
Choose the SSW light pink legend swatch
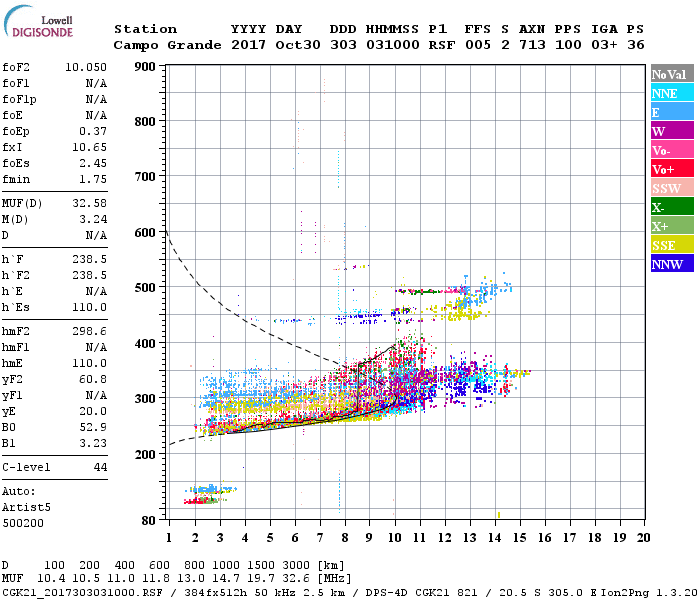click(671, 188)
